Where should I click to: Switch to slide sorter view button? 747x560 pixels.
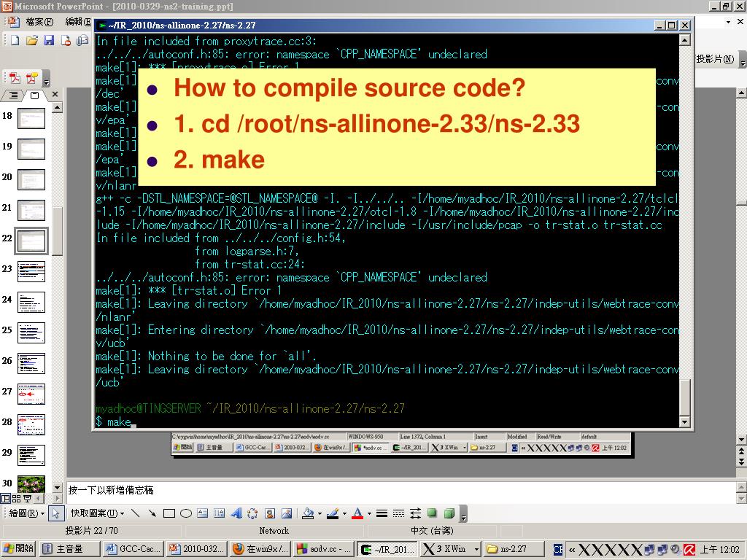[16, 499]
